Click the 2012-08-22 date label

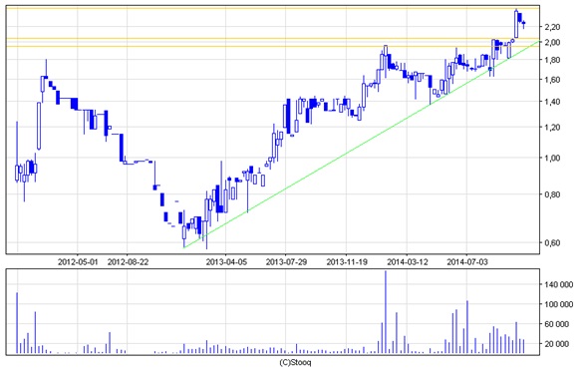(x=128, y=262)
